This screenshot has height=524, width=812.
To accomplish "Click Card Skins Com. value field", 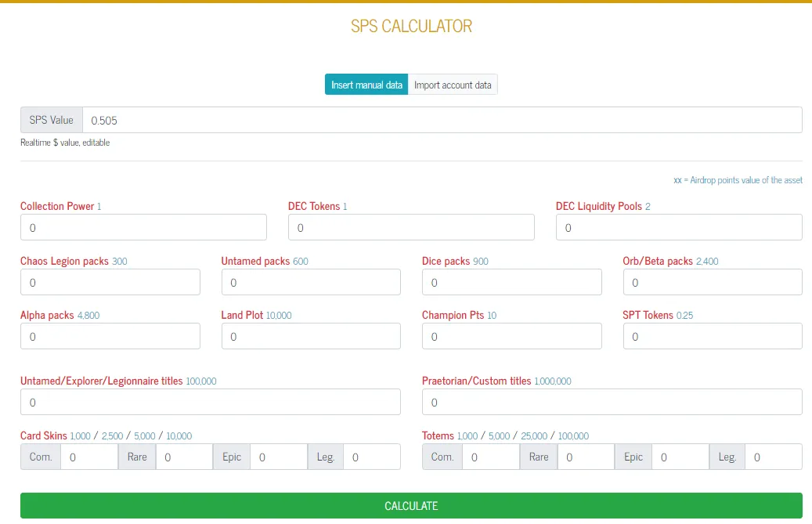I will (x=89, y=457).
